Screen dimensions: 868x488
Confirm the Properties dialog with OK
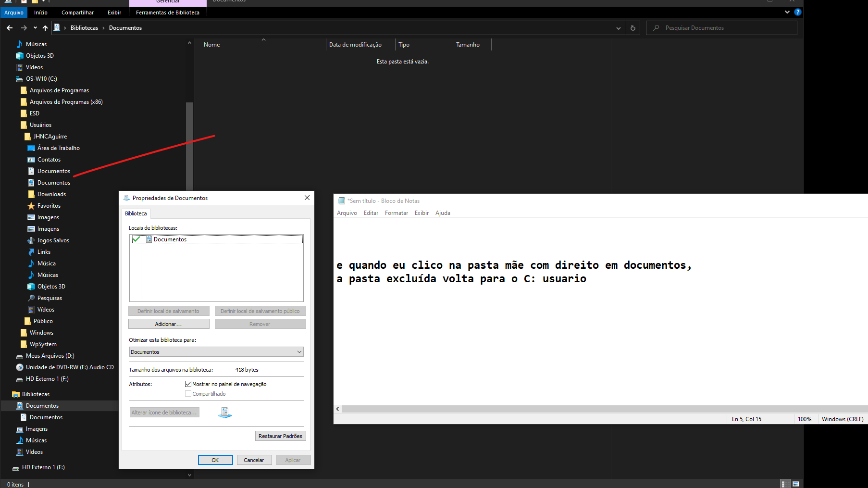tap(215, 460)
